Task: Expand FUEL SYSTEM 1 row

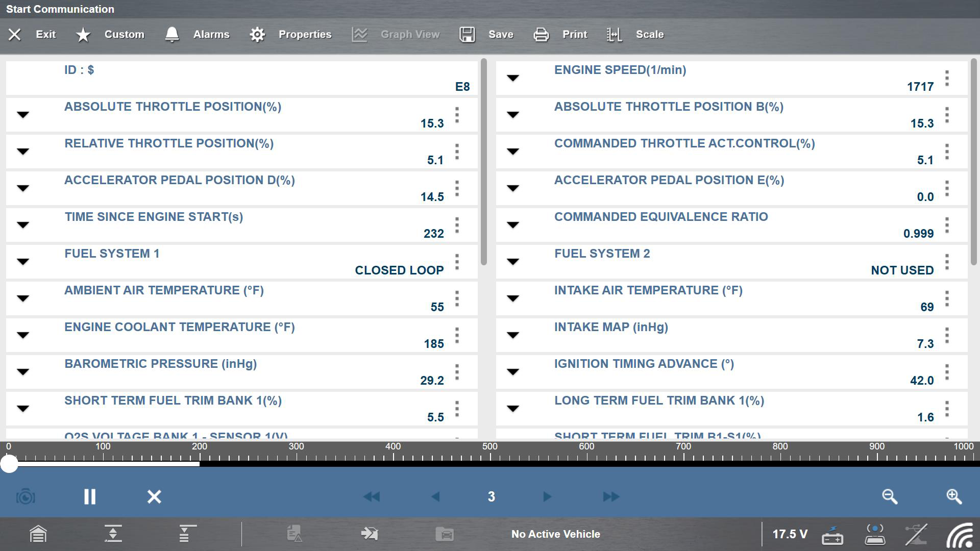Action: (x=23, y=262)
